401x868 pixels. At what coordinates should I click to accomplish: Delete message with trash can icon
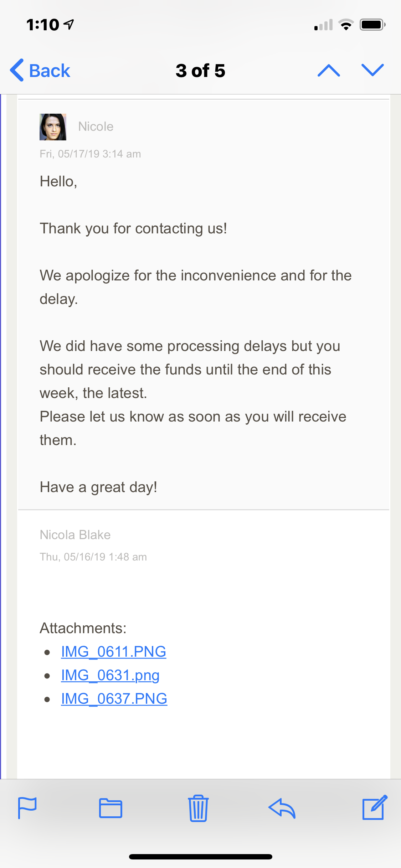click(198, 808)
